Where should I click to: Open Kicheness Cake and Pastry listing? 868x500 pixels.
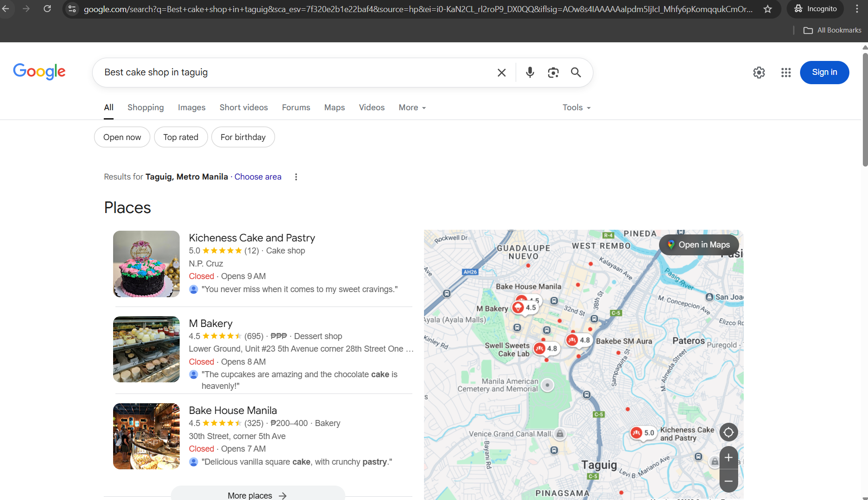pos(252,238)
